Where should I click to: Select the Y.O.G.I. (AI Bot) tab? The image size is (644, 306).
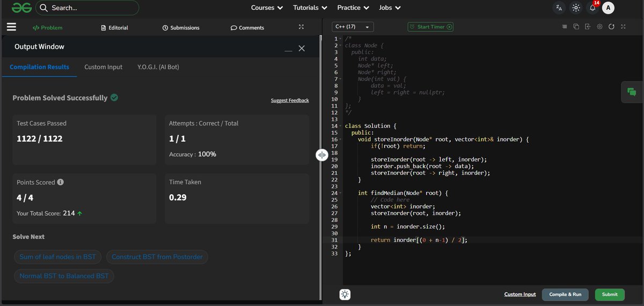(158, 67)
